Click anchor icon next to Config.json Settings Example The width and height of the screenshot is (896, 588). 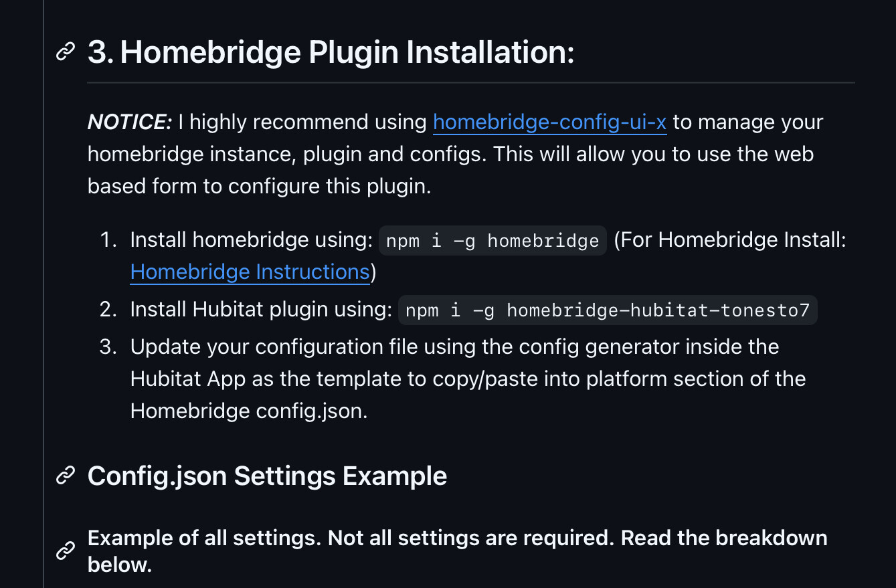pos(65,476)
